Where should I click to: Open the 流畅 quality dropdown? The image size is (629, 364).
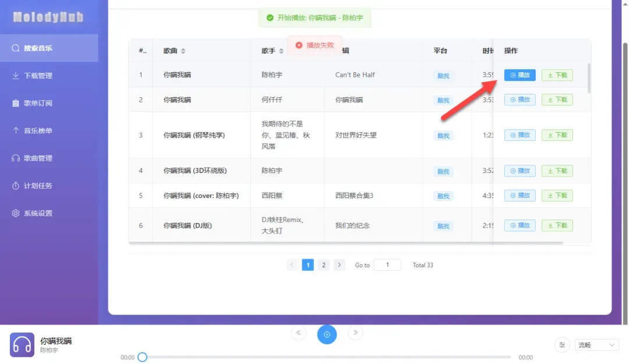point(596,345)
